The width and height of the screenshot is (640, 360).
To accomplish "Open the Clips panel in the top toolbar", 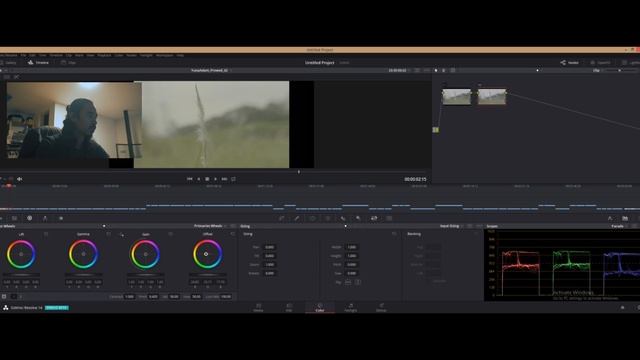I will pyautogui.click(x=69, y=62).
